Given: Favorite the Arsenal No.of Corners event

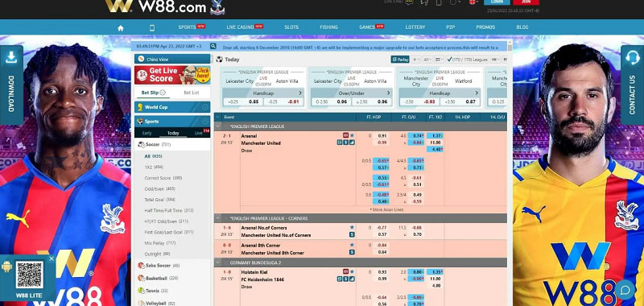Looking at the screenshot, I should point(352,227).
